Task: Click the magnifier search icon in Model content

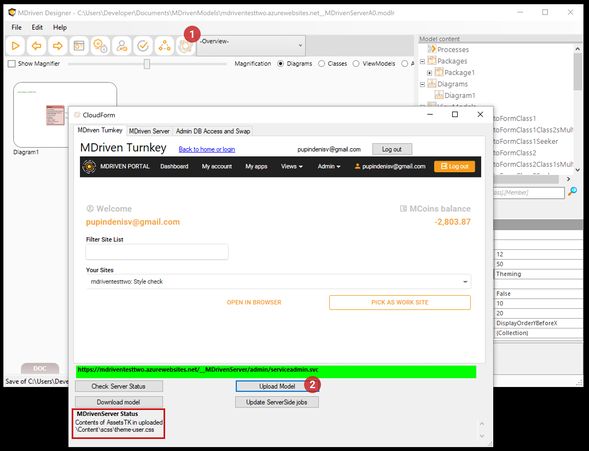Action: pyautogui.click(x=572, y=192)
